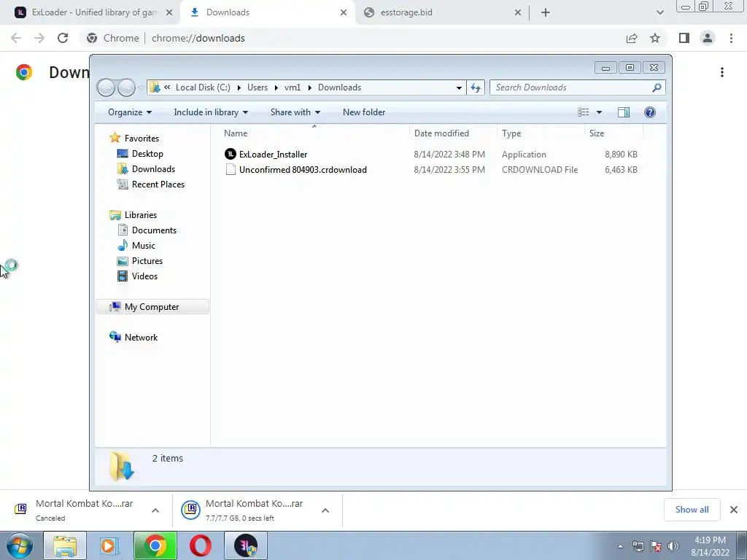This screenshot has width=747, height=560.
Task: Click the search magnifier icon
Action: (657, 87)
